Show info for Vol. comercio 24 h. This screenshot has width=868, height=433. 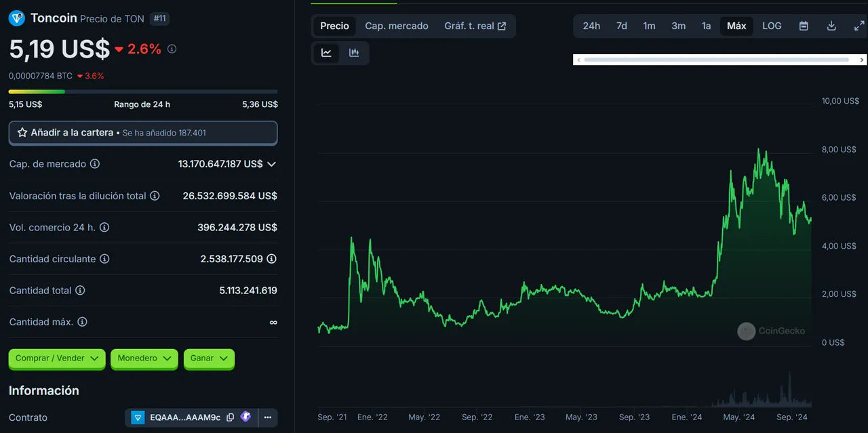[x=104, y=228]
